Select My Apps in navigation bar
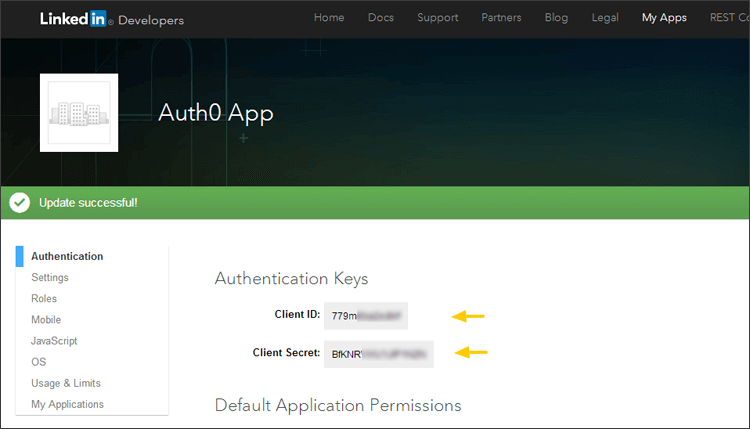 664,18
